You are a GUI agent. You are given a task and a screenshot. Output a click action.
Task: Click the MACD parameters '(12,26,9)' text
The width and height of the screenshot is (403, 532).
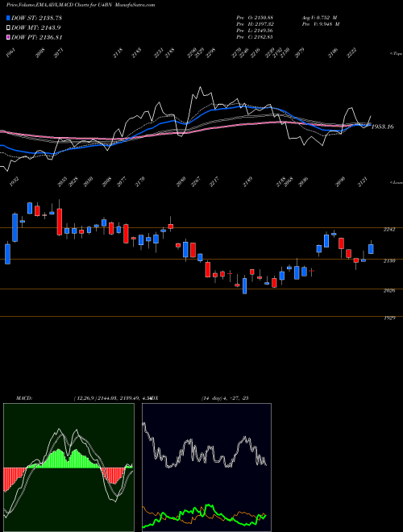tap(85, 398)
